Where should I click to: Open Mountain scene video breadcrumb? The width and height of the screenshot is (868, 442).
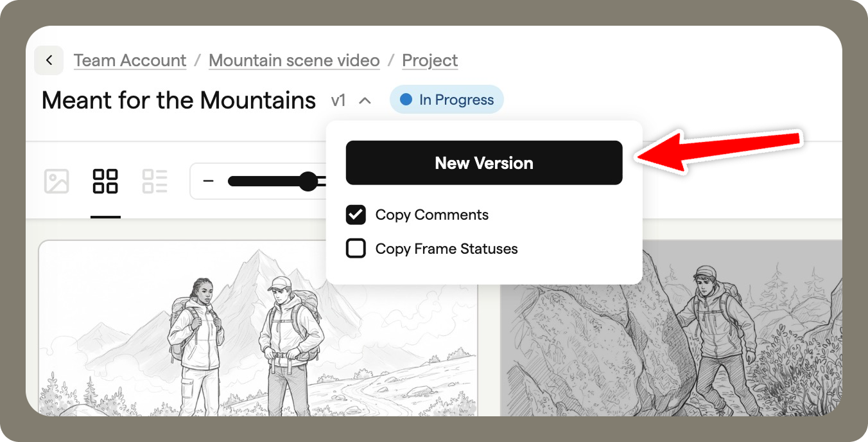pos(294,61)
